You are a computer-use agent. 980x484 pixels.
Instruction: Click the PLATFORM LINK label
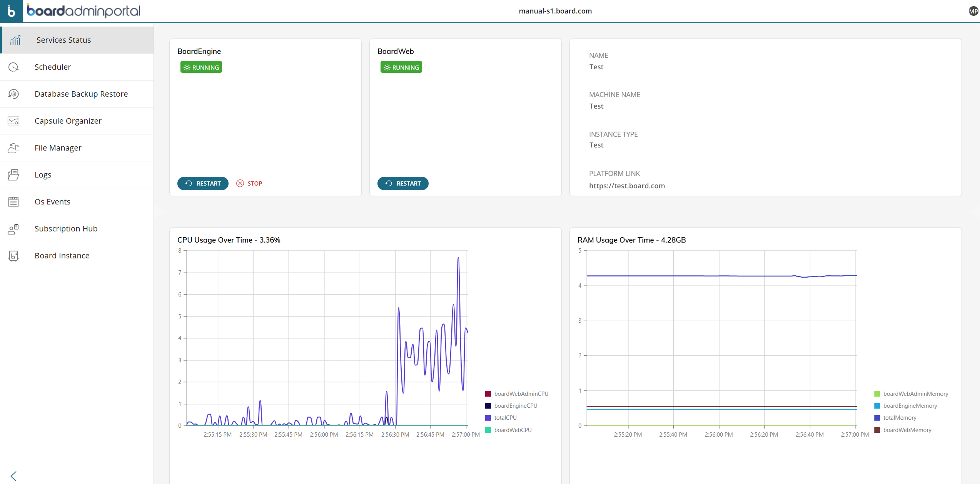pyautogui.click(x=614, y=173)
